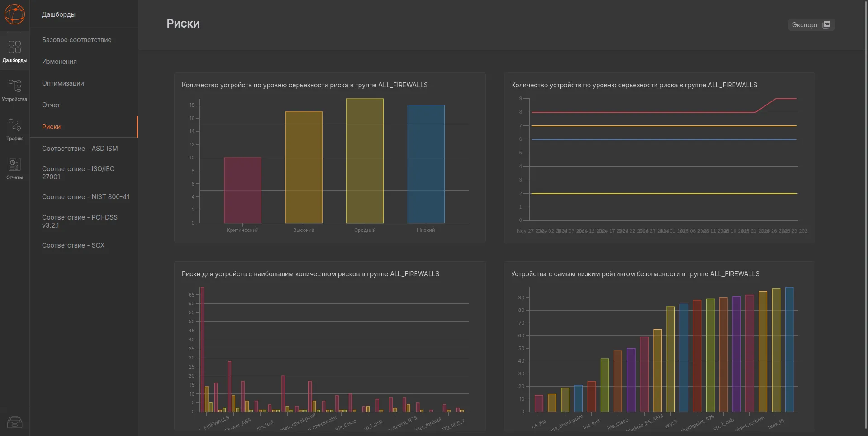Click the Низкий axis label

(x=426, y=230)
